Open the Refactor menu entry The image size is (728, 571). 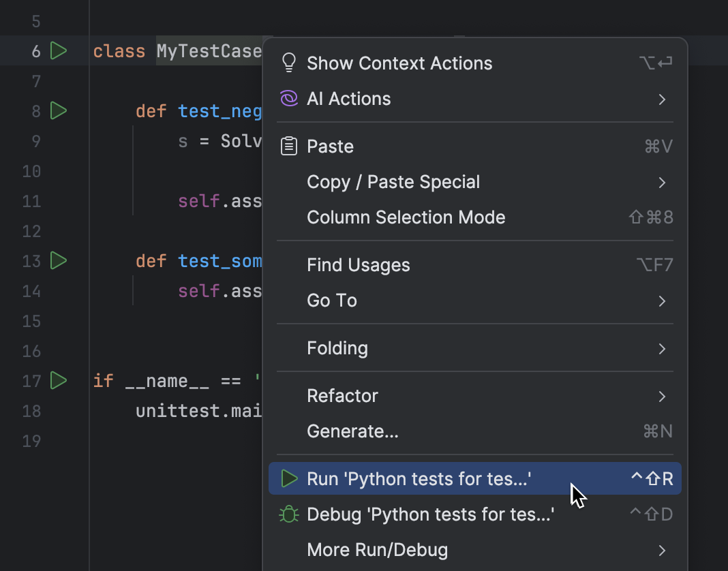[342, 395]
